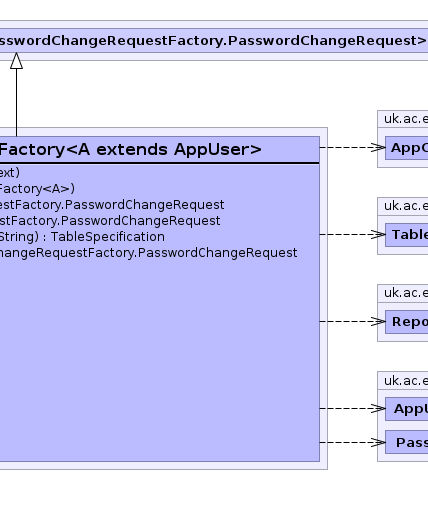Screen dimensions: 428x507
Task: Click the AppU class node
Action: click(407, 409)
